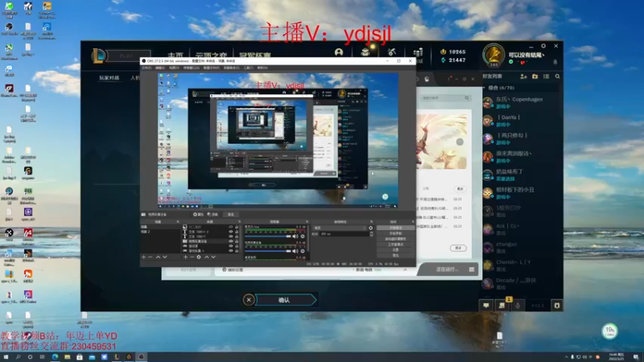Adjust 视频采集设备 volume slider in mixer
644x362 pixels.
(x=268, y=251)
